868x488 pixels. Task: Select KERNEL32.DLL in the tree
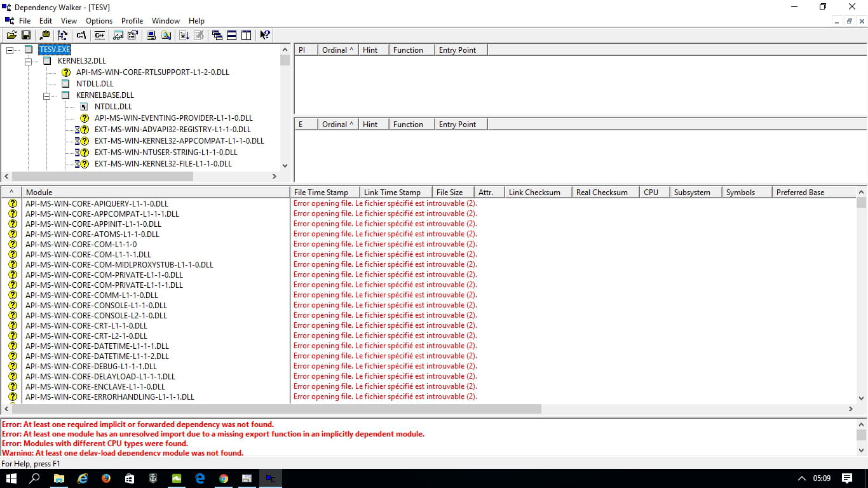pyautogui.click(x=81, y=61)
